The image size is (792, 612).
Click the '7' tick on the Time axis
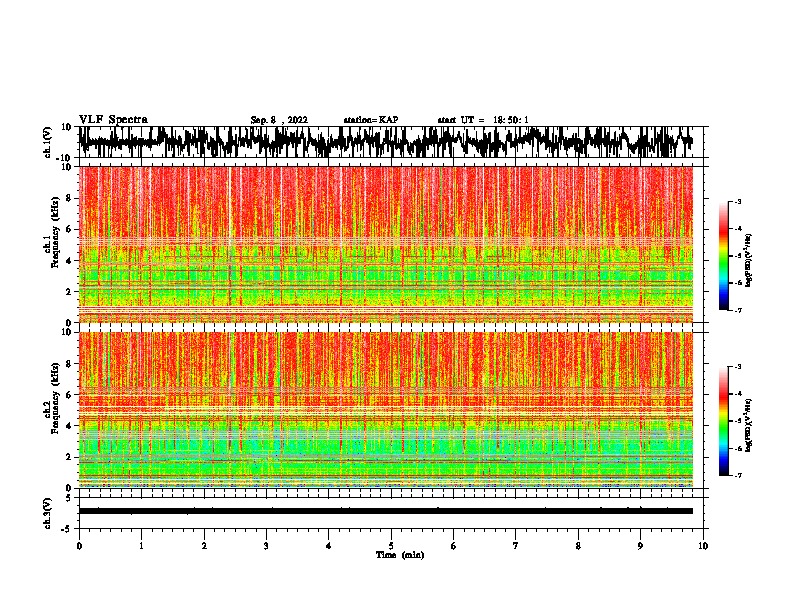pyautogui.click(x=516, y=546)
